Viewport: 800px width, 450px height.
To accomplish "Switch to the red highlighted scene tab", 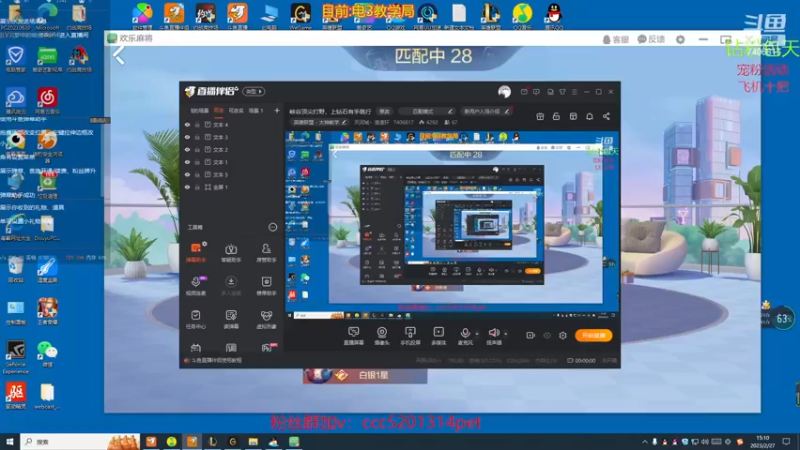I will (218, 110).
